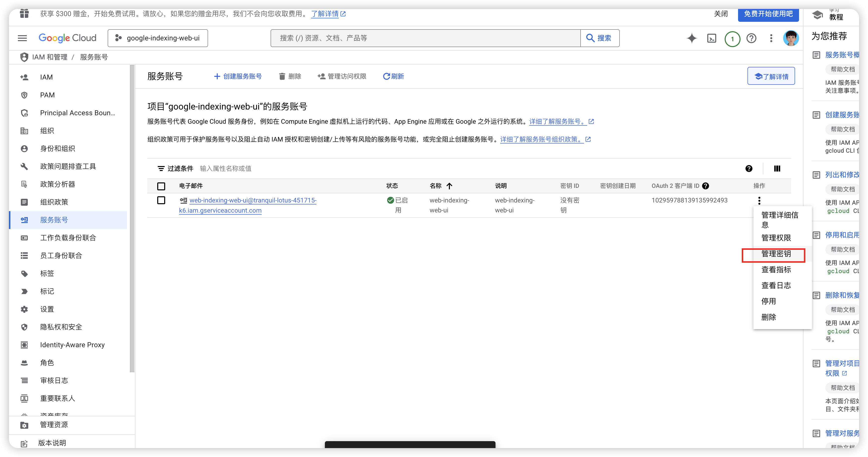Image resolution: width=868 pixels, height=457 pixels.
Task: Open notifications badge showing 1
Action: tap(732, 39)
